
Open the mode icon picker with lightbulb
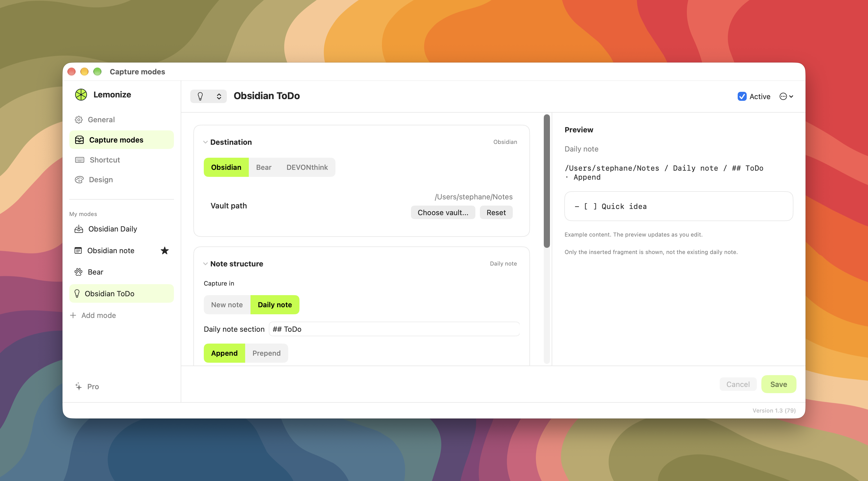tap(208, 96)
